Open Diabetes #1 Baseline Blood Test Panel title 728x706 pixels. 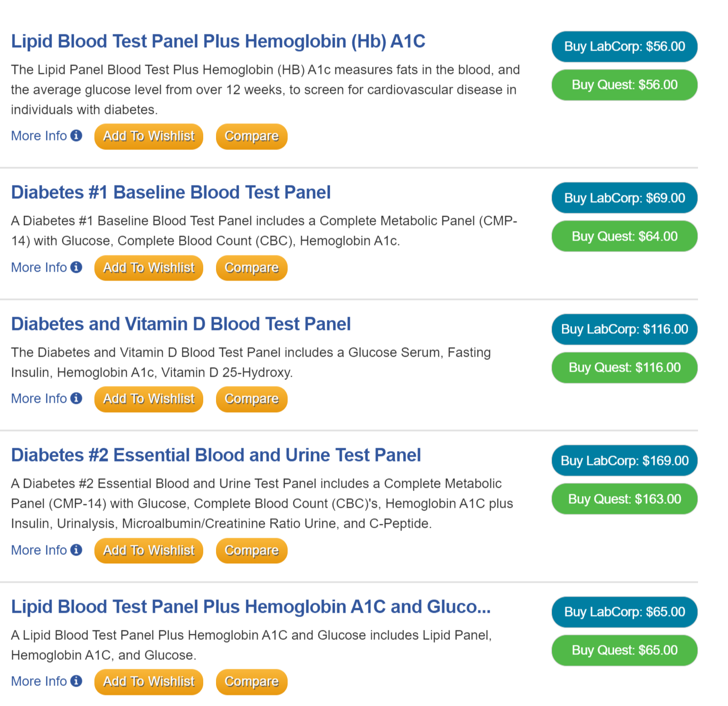pos(170,192)
